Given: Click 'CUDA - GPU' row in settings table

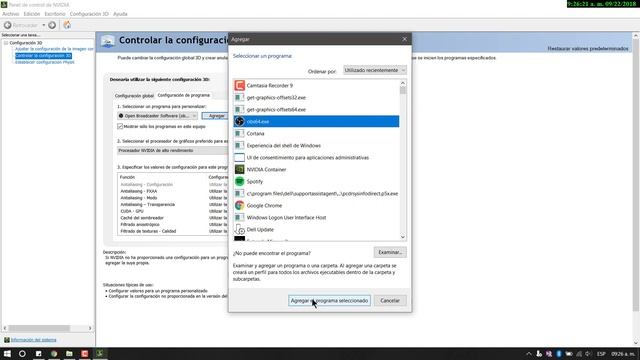Looking at the screenshot, I should [x=173, y=211].
